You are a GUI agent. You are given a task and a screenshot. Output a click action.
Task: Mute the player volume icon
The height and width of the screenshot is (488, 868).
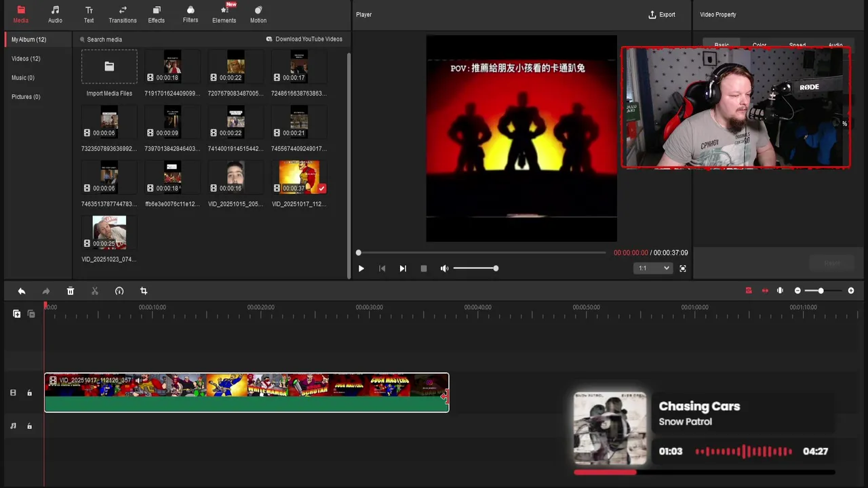pyautogui.click(x=444, y=268)
